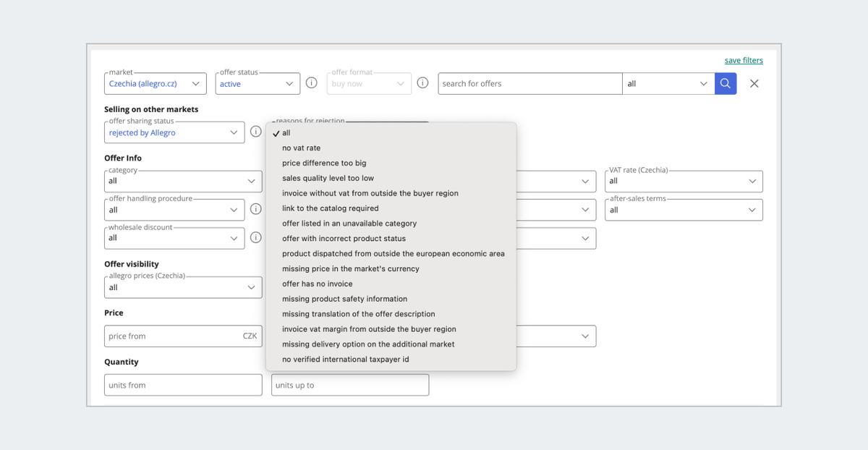This screenshot has width=868, height=450.
Task: Select the checked 'all' rejection option
Action: pos(286,133)
